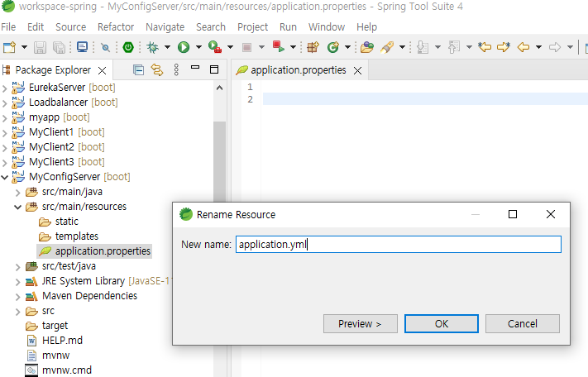
Task: Minimize the Package Explorer view
Action: [195, 68]
